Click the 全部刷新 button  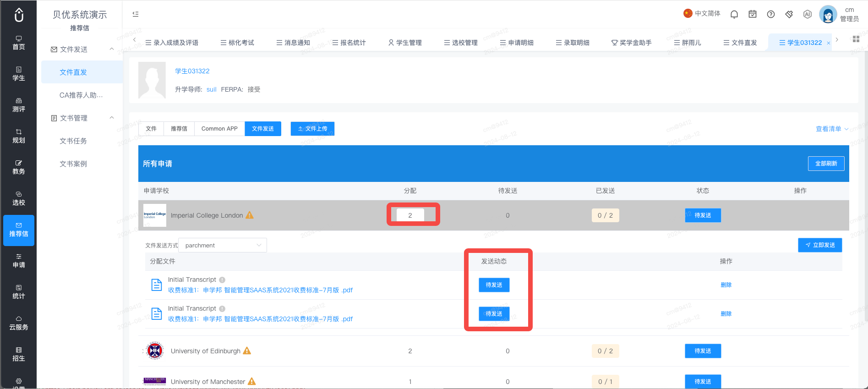coord(826,164)
